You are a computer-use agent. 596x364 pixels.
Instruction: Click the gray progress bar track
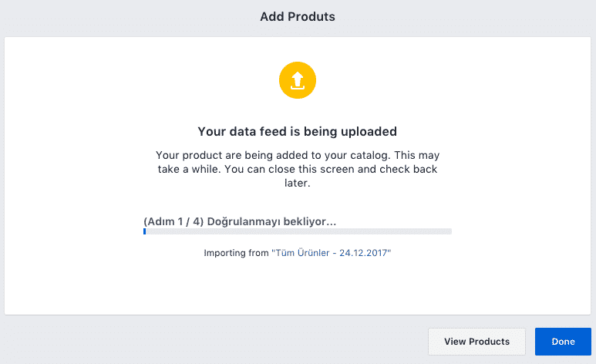298,231
